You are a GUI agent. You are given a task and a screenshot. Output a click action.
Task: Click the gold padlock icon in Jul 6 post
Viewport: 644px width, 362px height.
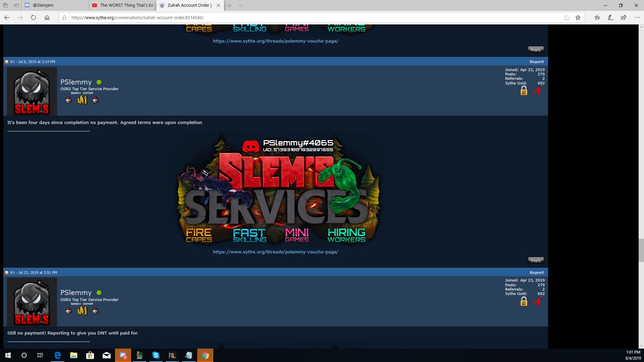[x=524, y=91]
